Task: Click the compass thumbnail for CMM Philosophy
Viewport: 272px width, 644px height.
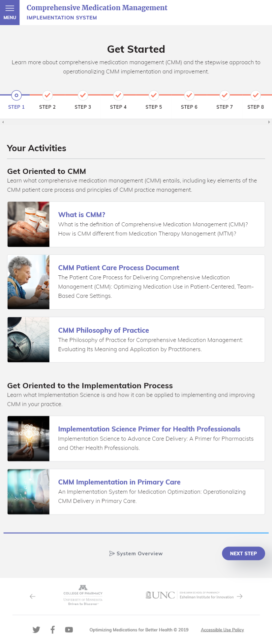Action: [28, 340]
